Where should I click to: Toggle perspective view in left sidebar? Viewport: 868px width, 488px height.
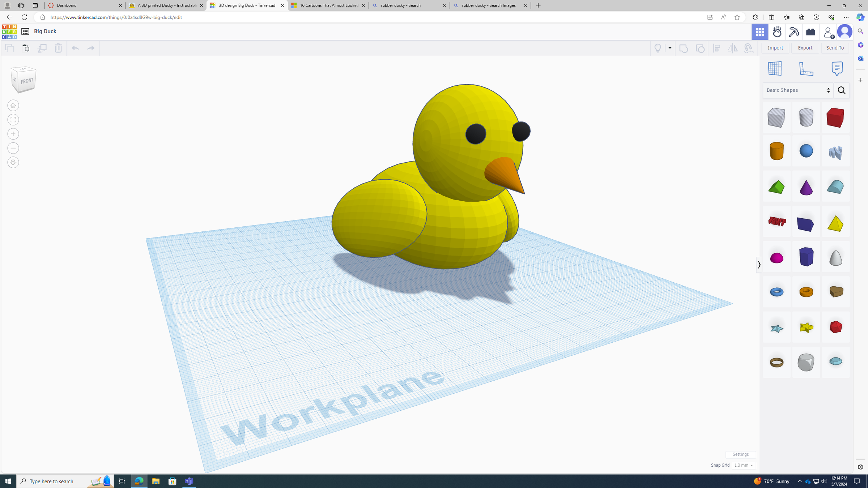(13, 162)
